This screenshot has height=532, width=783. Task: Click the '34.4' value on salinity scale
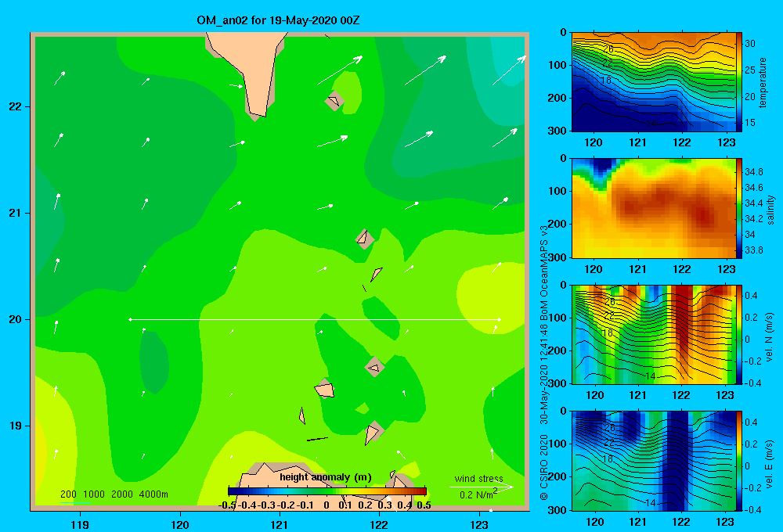click(x=753, y=203)
